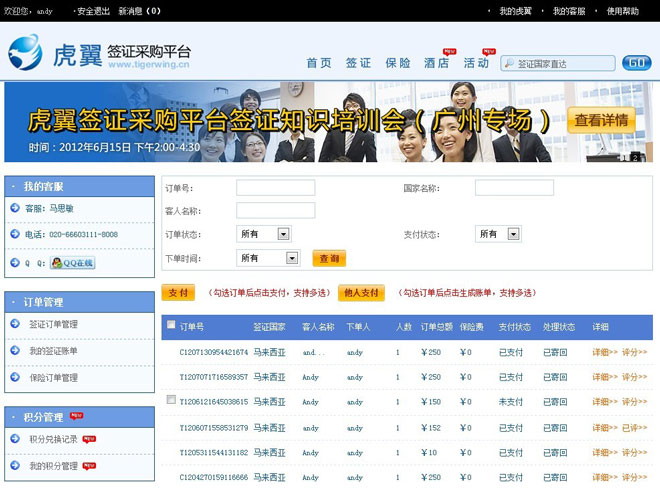Open 签证 in main navigation
This screenshot has width=660, height=489.
[358, 63]
